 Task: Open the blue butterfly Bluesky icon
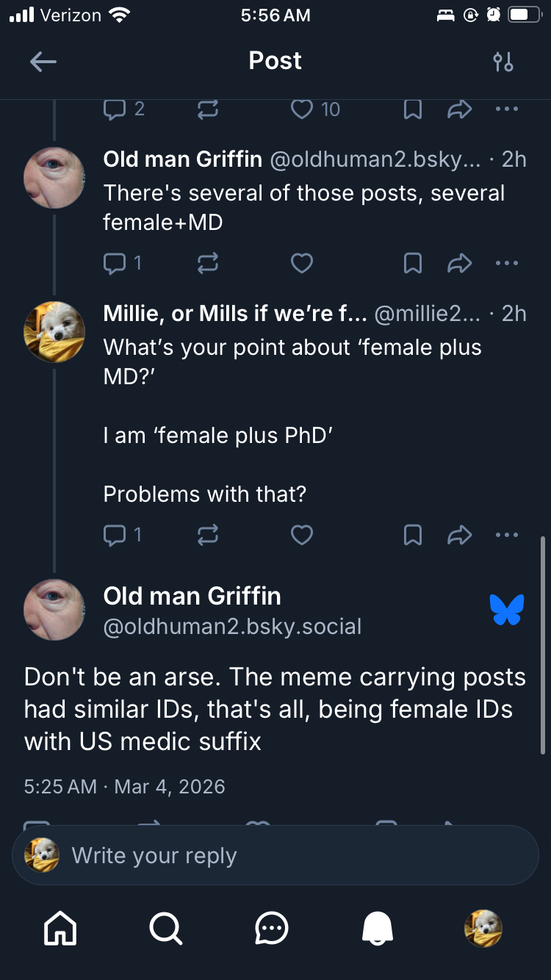coord(507,610)
